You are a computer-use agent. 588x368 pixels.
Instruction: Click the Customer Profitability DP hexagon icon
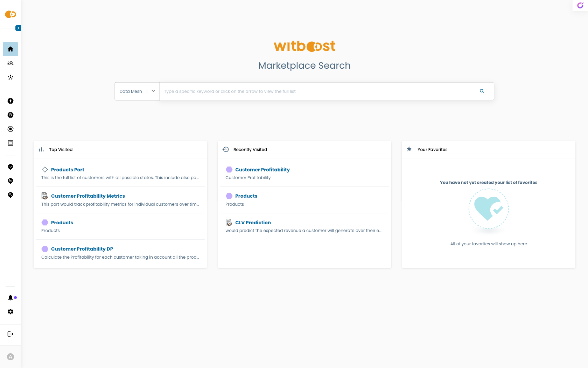point(45,249)
